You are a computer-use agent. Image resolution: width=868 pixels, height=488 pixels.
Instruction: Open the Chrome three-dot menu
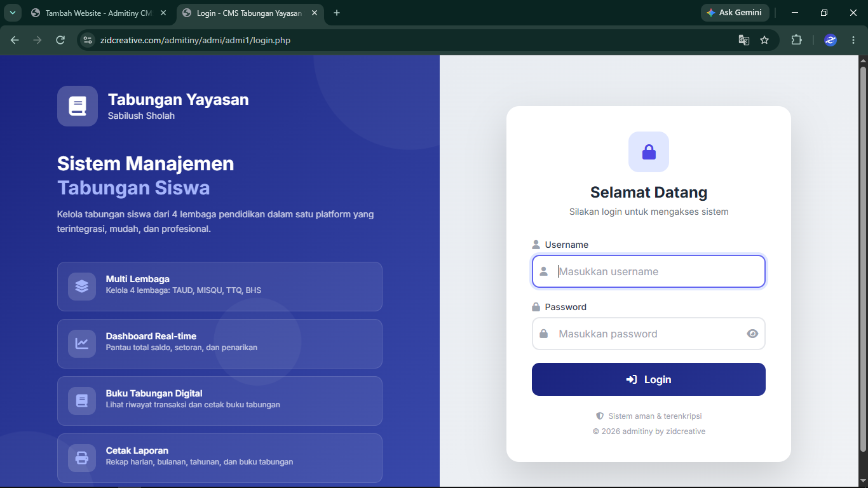pyautogui.click(x=853, y=40)
